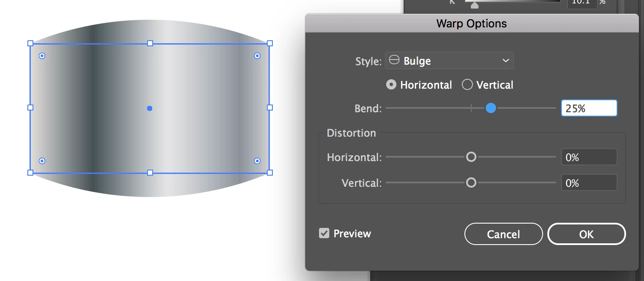Click the bottom-right corner radius widget
644x281 pixels.
coord(257,161)
